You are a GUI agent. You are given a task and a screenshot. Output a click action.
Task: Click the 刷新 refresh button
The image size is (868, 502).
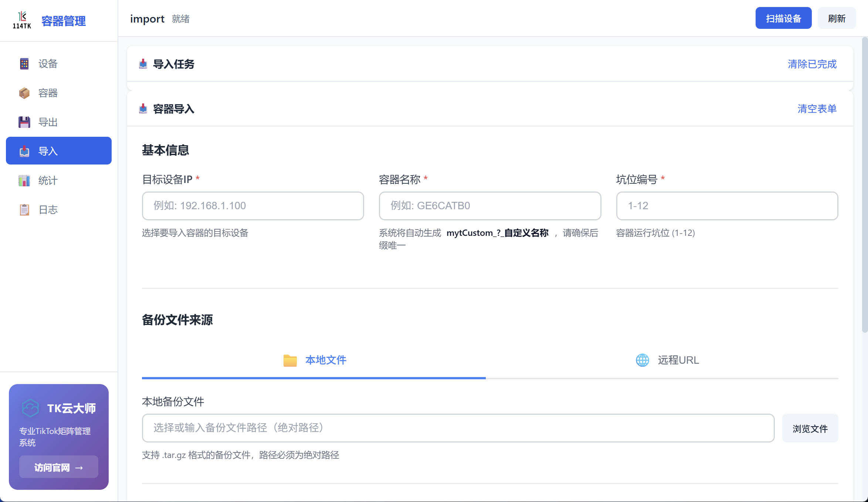point(837,18)
